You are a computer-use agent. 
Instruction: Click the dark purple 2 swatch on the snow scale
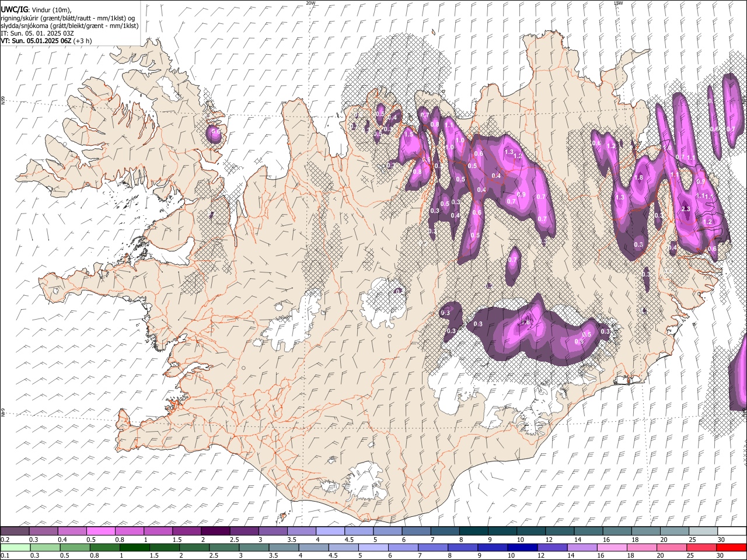215,531
